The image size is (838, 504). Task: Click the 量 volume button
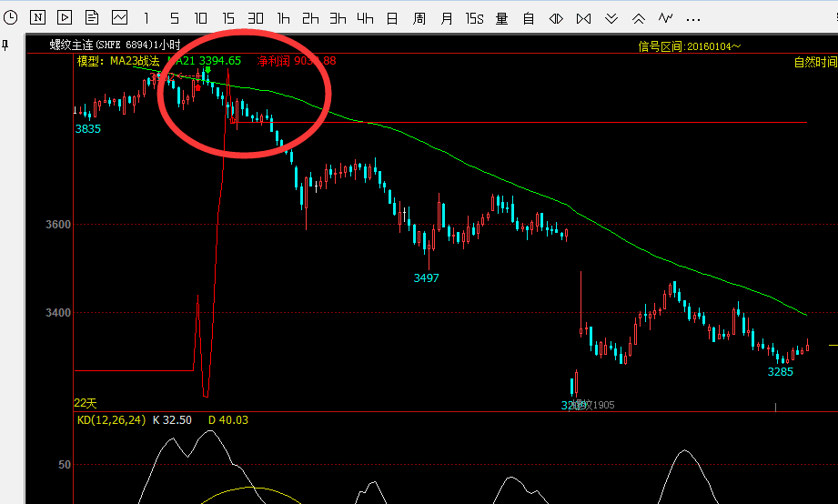point(501,17)
